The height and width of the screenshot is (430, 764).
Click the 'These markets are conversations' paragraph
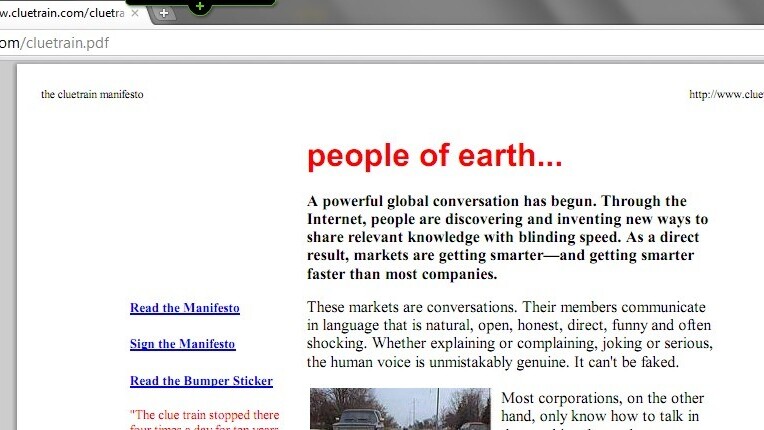[508, 334]
